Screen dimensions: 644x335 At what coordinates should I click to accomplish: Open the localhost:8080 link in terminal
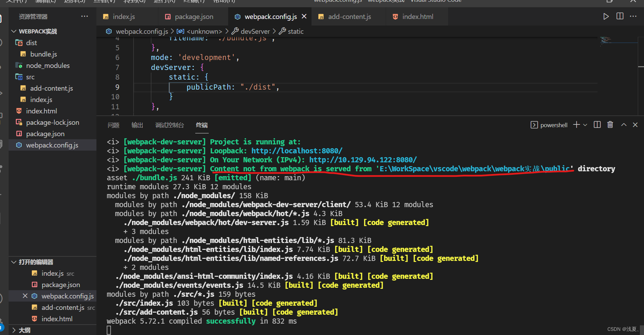[x=297, y=151]
